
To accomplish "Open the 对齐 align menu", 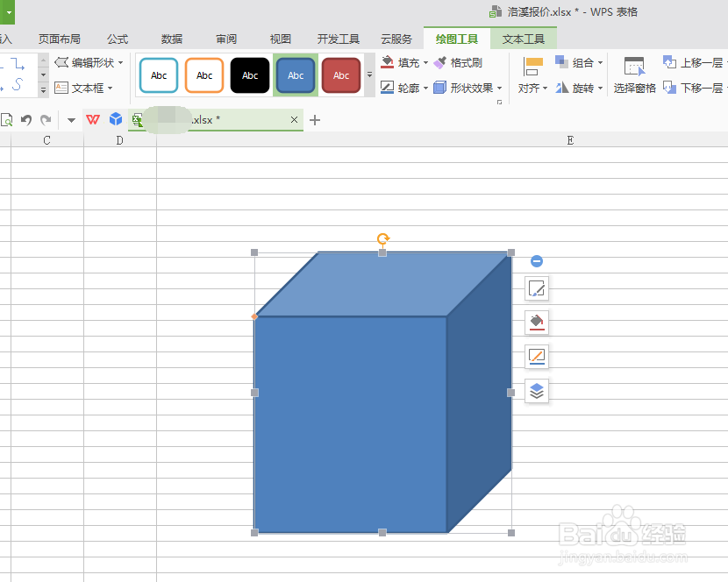I will 532,89.
